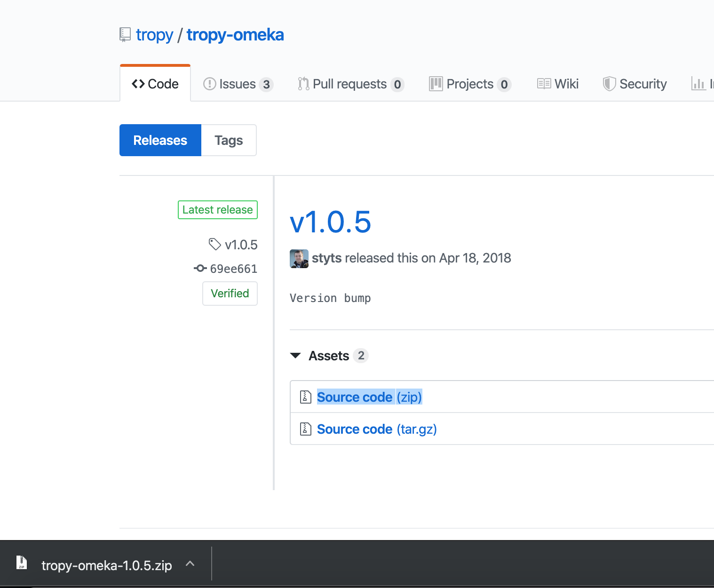Select the Releases button
The image size is (714, 588).
160,140
